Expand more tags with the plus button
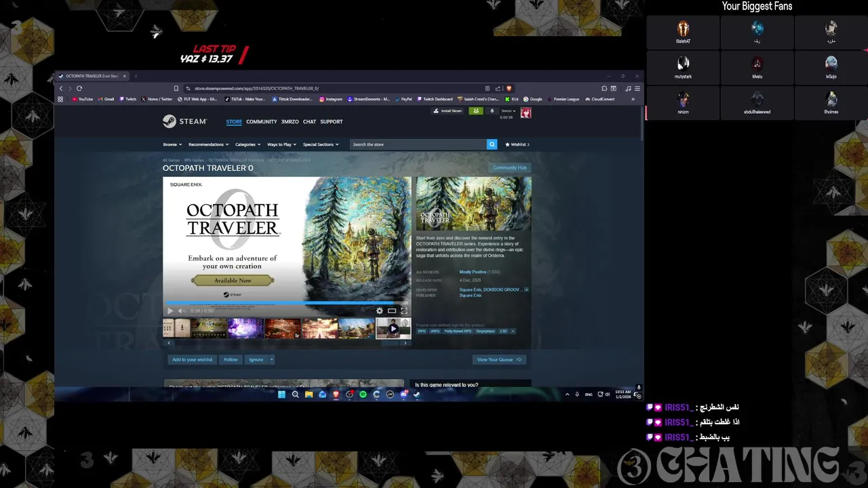Image resolution: width=868 pixels, height=488 pixels. 513,331
